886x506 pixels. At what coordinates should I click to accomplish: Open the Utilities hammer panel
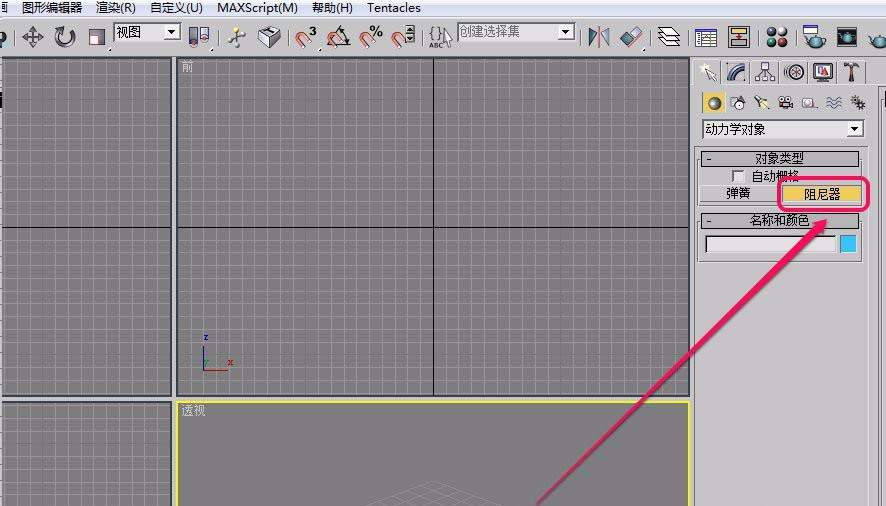click(850, 72)
